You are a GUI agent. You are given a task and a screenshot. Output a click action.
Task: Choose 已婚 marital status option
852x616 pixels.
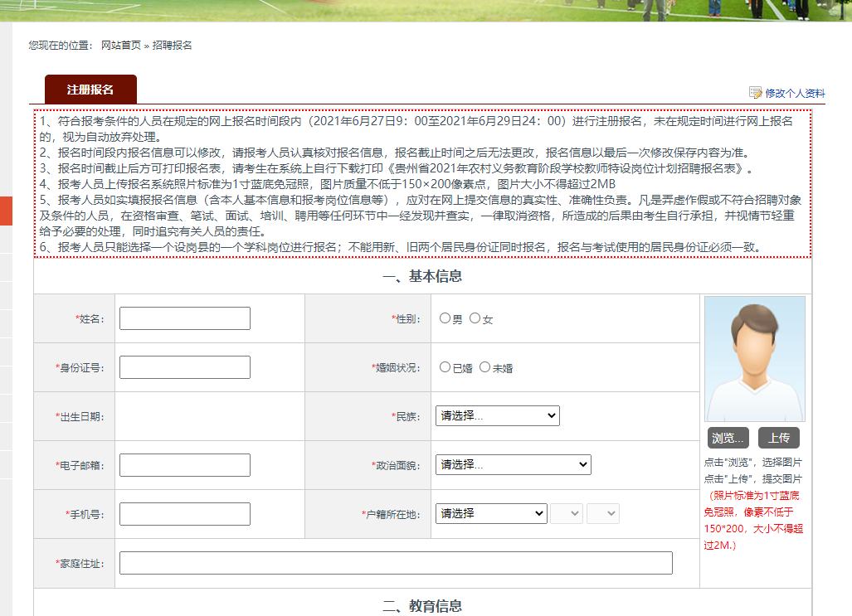445,367
